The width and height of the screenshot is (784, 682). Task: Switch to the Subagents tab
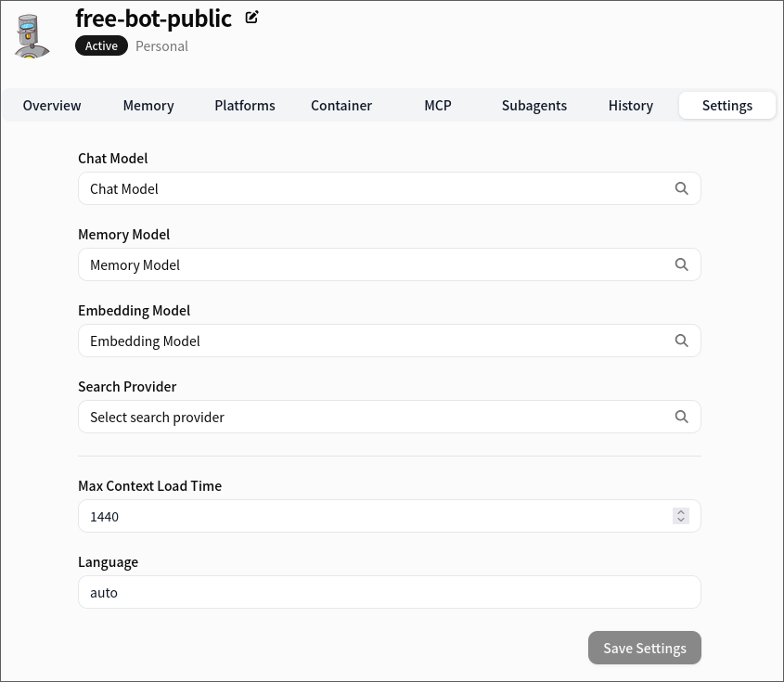pyautogui.click(x=534, y=106)
